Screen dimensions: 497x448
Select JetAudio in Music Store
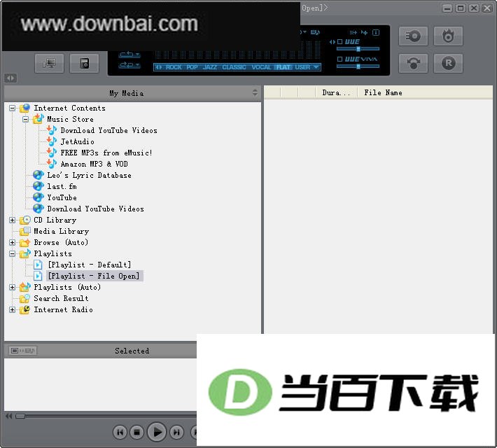(x=77, y=141)
